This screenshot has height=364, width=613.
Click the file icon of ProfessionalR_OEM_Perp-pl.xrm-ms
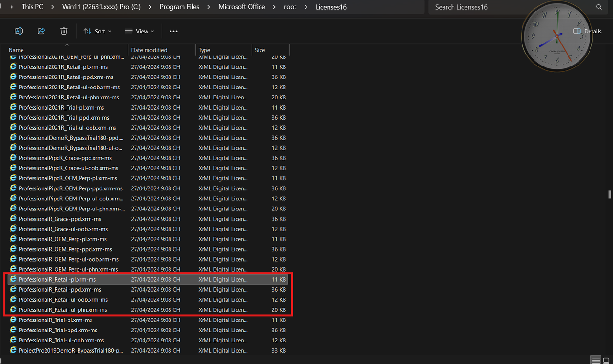[x=13, y=239]
